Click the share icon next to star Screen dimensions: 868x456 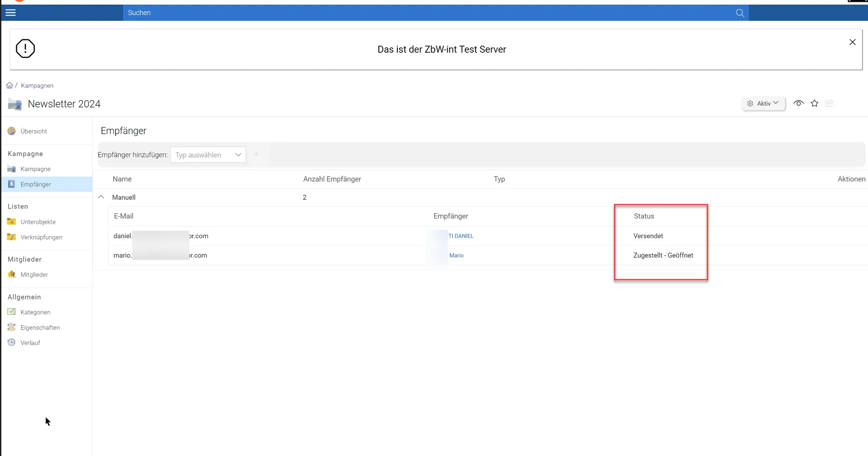point(829,103)
